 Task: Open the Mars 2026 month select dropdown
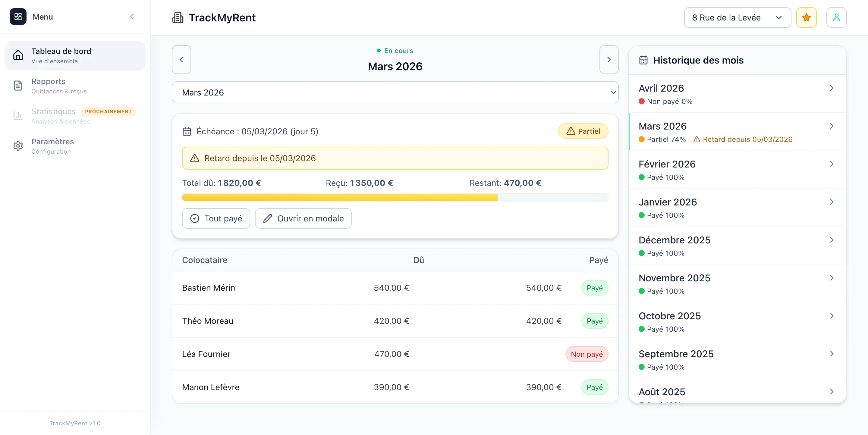coord(395,92)
